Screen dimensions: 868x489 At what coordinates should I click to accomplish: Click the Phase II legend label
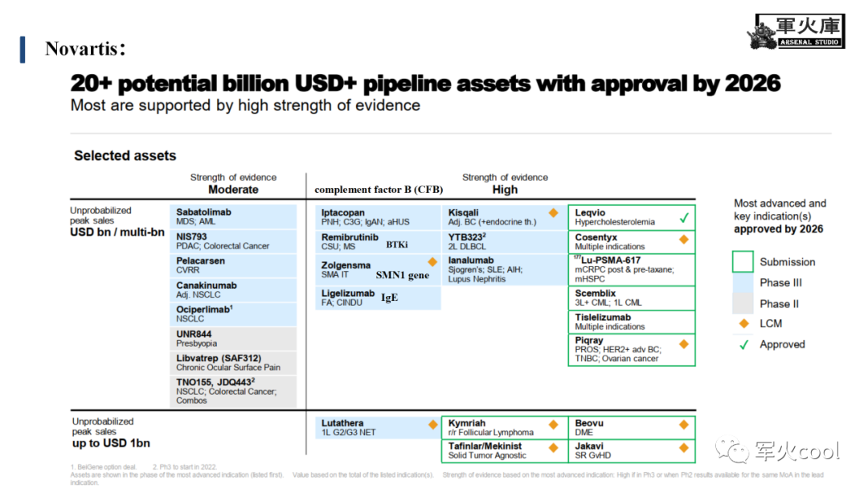pyautogui.click(x=779, y=303)
